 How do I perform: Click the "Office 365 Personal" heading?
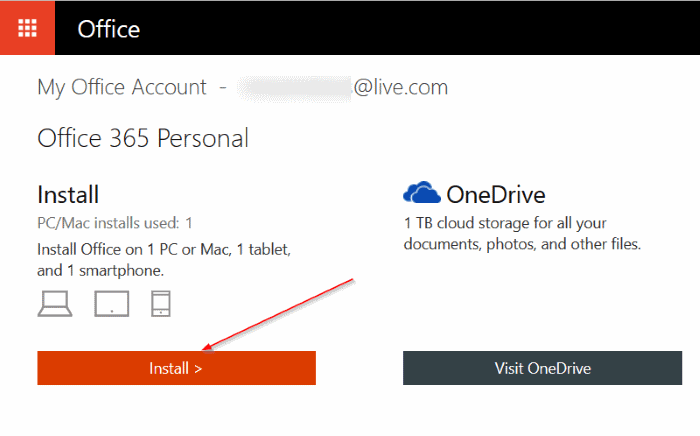(x=143, y=138)
